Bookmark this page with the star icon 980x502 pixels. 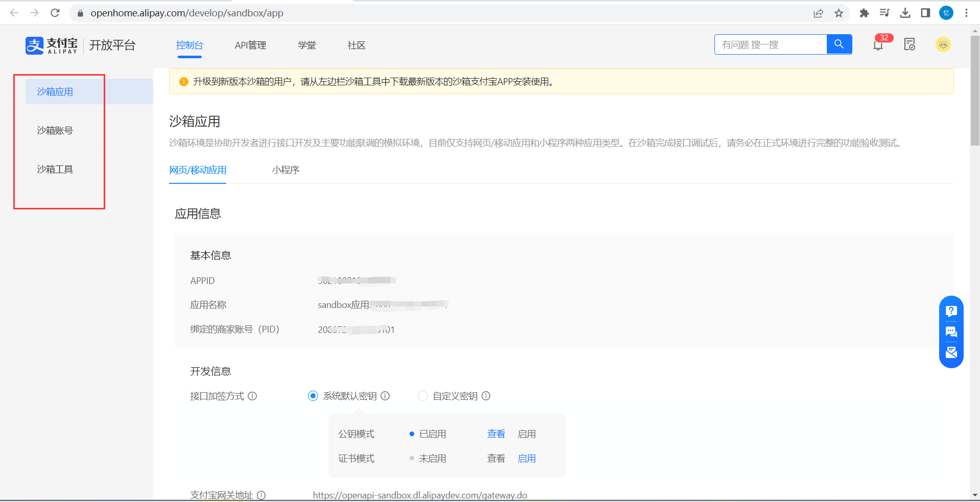pyautogui.click(x=839, y=13)
